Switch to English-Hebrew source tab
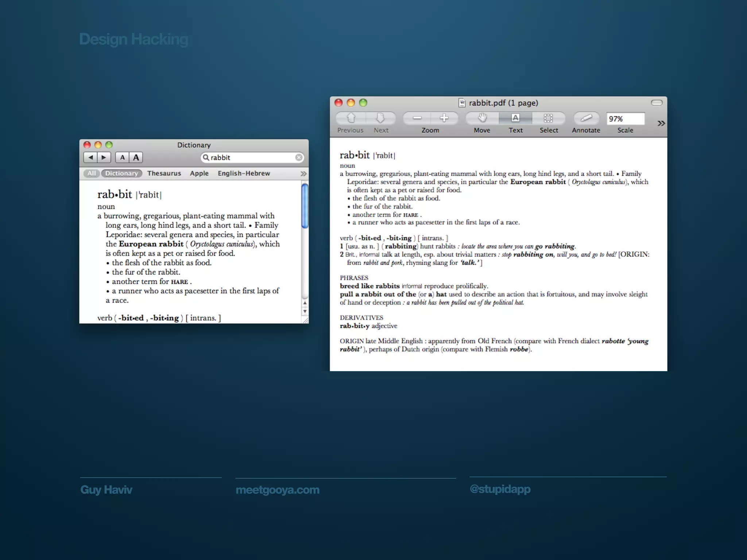The image size is (747, 560). [x=244, y=174]
